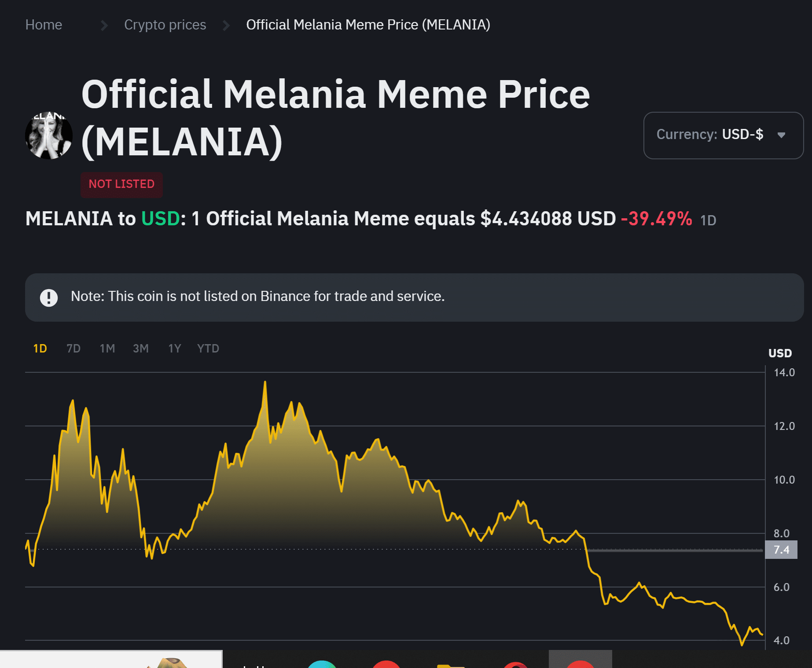Click the yellow folder taskbar icon
Screen dimensions: 812x668
[450, 664]
